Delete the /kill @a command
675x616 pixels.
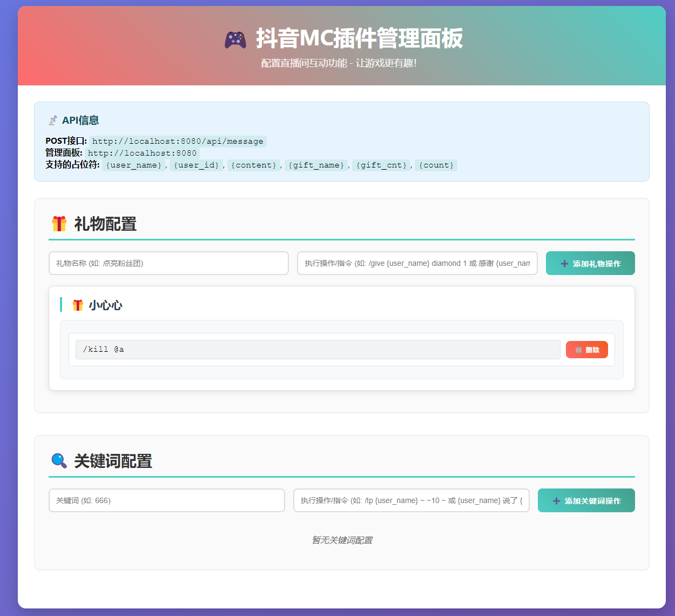[587, 350]
